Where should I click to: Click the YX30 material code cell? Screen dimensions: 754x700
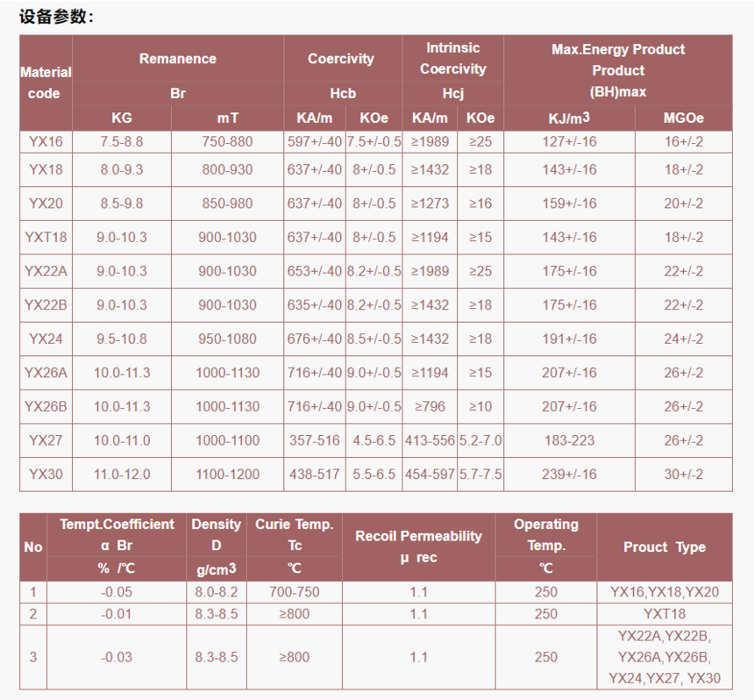[46, 475]
